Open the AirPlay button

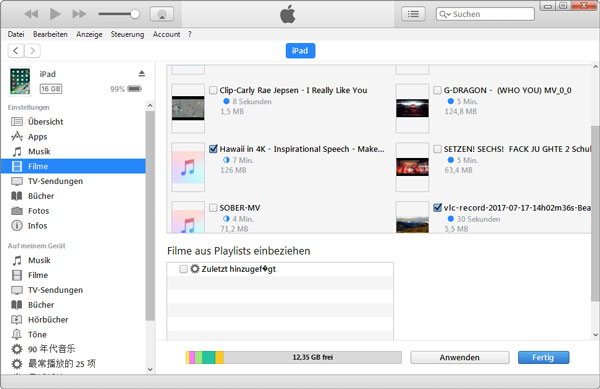pyautogui.click(x=162, y=14)
